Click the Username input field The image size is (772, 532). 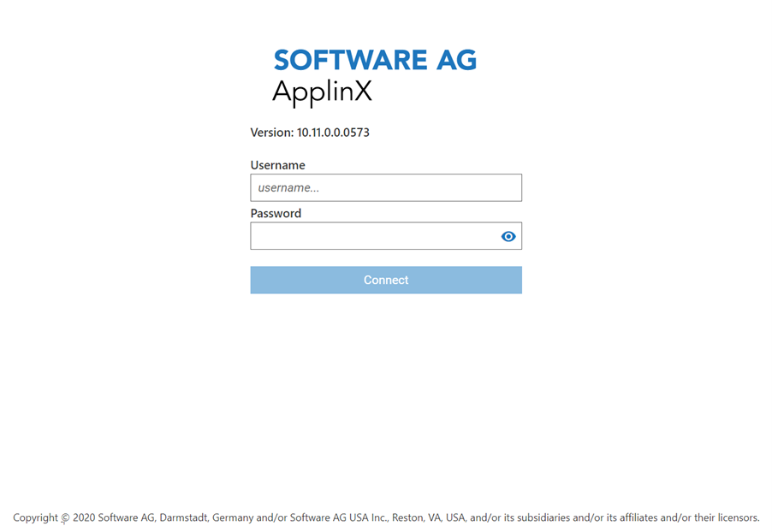[x=386, y=187]
